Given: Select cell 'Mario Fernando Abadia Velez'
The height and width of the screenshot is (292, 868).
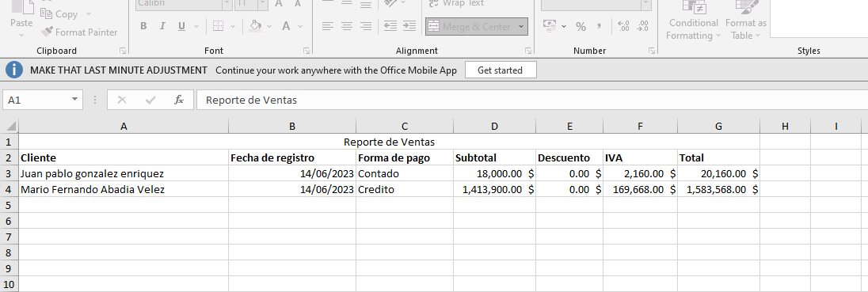Looking at the screenshot, I should (124, 189).
